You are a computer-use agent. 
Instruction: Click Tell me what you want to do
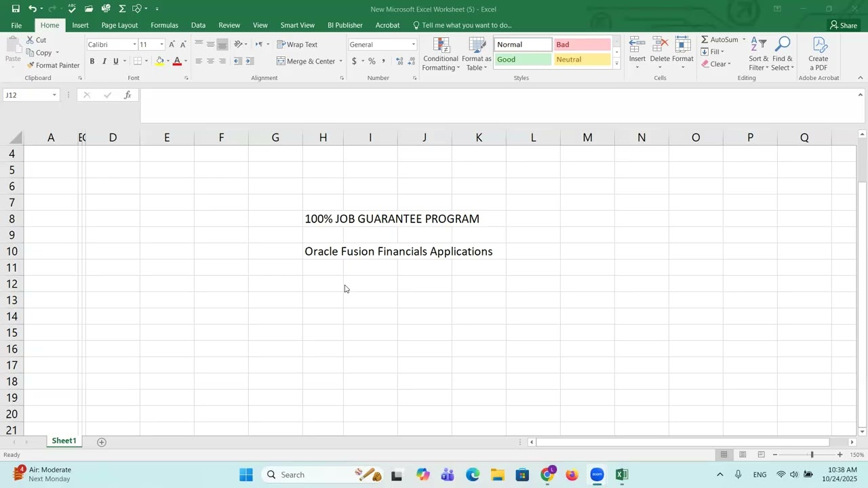point(462,25)
